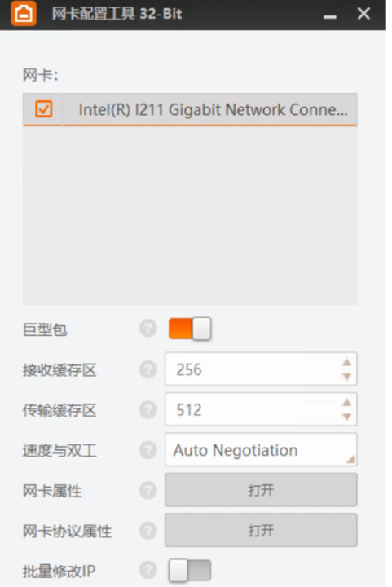This screenshot has height=587, width=392.
Task: Open 网卡协议属性 with the 打开 button
Action: coord(261,530)
